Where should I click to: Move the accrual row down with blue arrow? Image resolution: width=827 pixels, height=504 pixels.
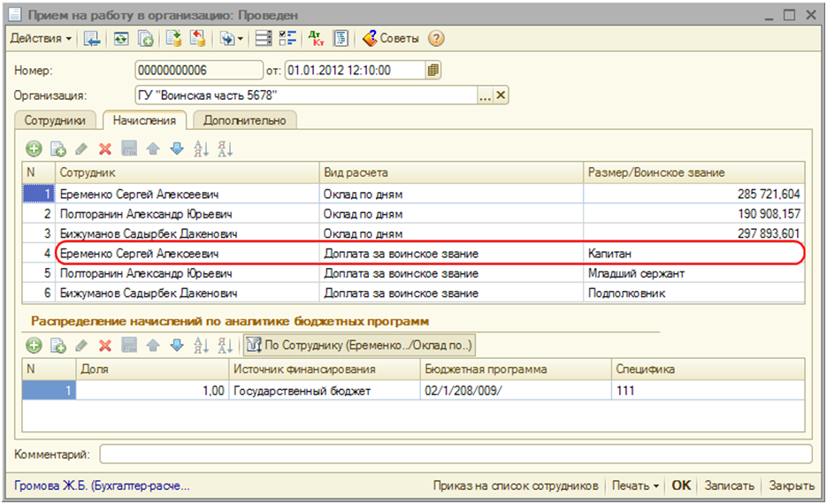coord(176,149)
